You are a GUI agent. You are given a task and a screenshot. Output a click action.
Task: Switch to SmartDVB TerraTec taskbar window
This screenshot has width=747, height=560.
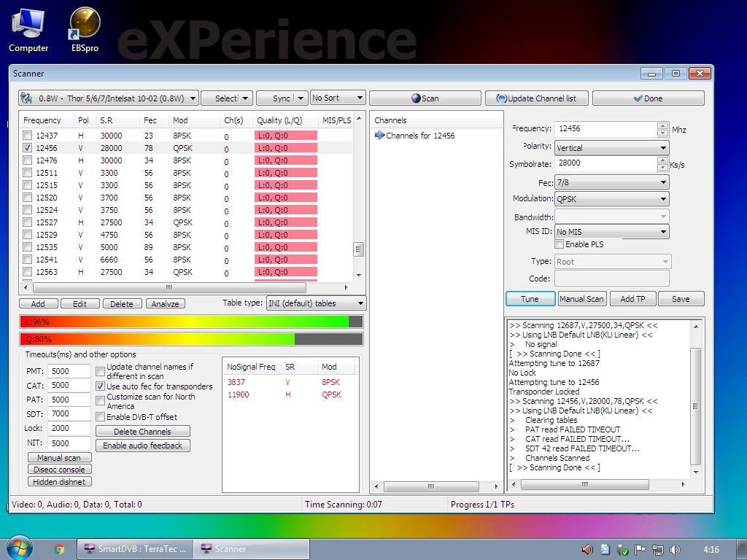[x=135, y=548]
